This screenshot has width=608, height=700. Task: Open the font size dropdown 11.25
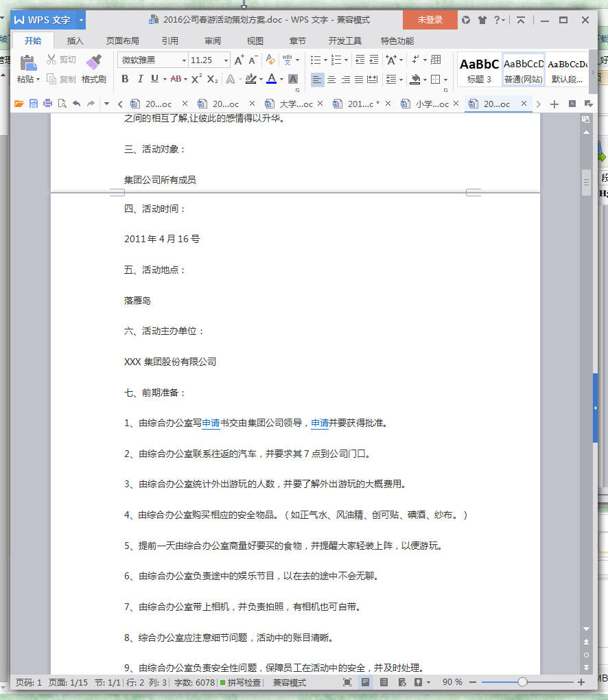[x=226, y=60]
